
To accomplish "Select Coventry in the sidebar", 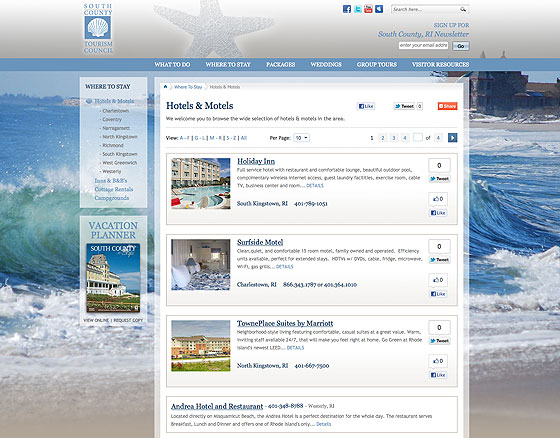I will pyautogui.click(x=112, y=119).
